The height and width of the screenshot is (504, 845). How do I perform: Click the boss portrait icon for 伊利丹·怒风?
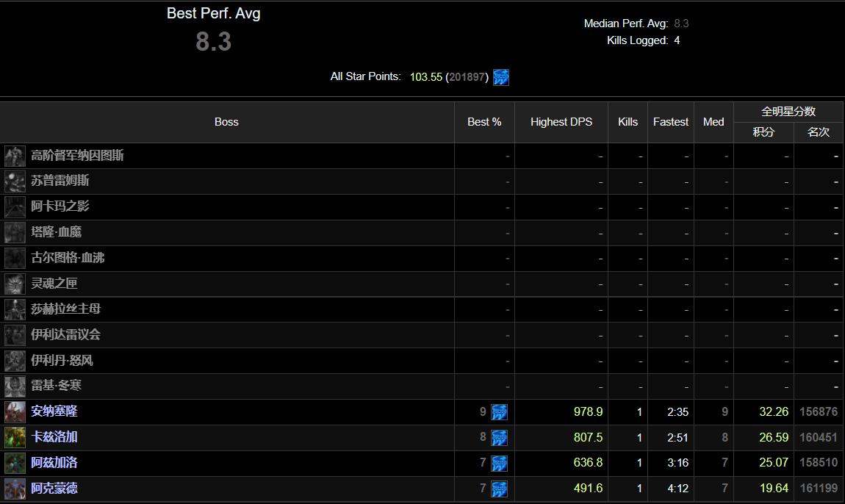pos(15,361)
